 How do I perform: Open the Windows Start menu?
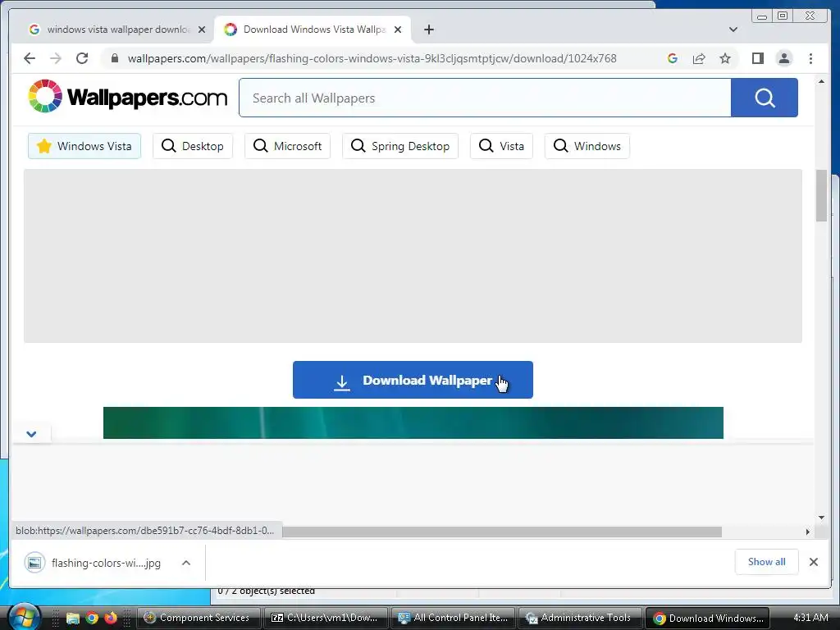pyautogui.click(x=25, y=617)
